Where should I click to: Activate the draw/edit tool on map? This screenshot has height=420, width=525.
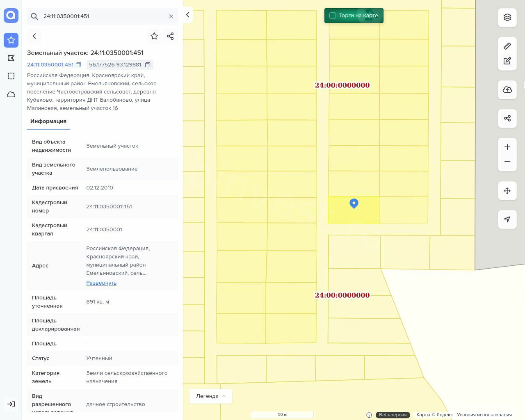(x=507, y=61)
